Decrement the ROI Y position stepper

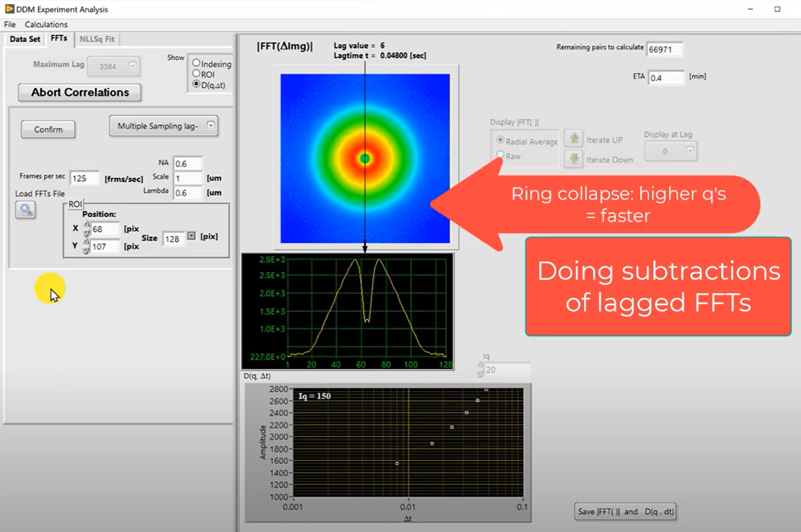86,250
